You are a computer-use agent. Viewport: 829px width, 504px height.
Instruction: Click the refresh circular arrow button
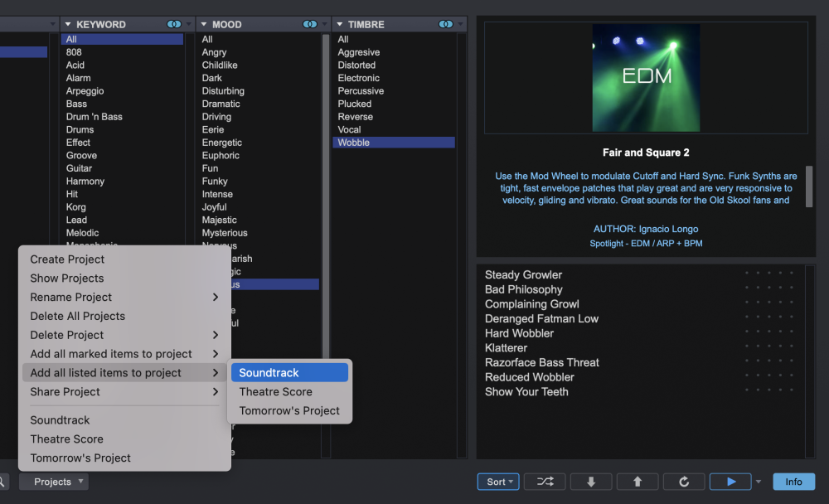click(x=684, y=482)
